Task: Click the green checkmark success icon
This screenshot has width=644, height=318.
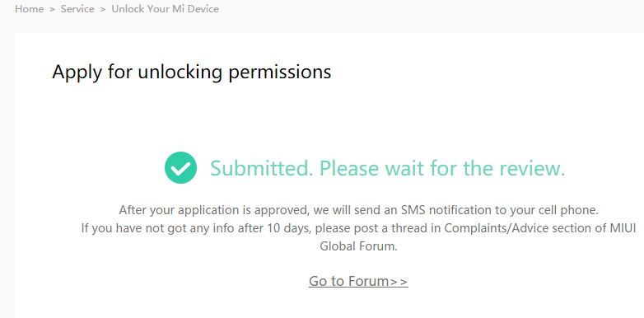Action: click(180, 167)
